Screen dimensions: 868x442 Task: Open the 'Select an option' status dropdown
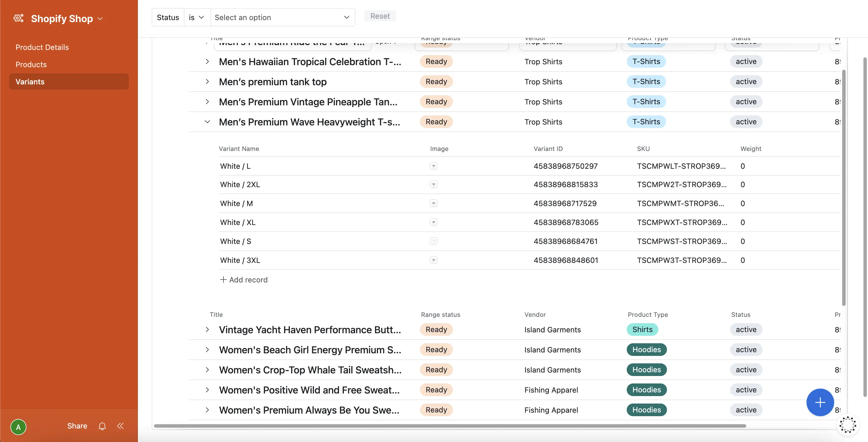point(282,18)
